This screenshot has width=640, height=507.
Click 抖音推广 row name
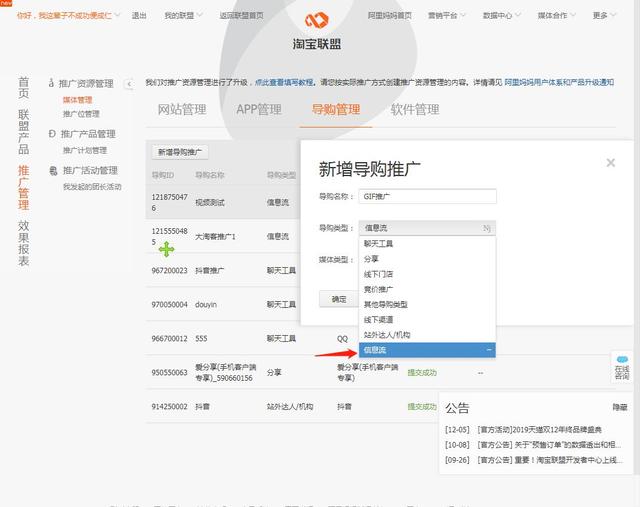(x=210, y=270)
